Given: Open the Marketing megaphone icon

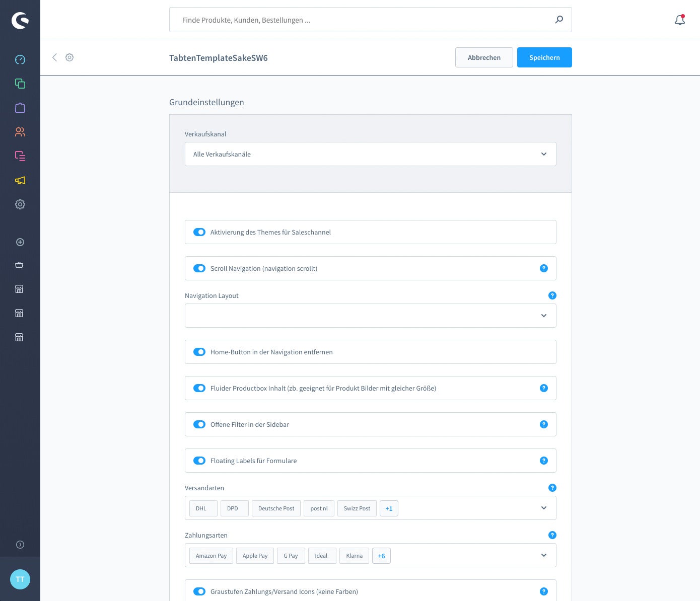Looking at the screenshot, I should [20, 180].
